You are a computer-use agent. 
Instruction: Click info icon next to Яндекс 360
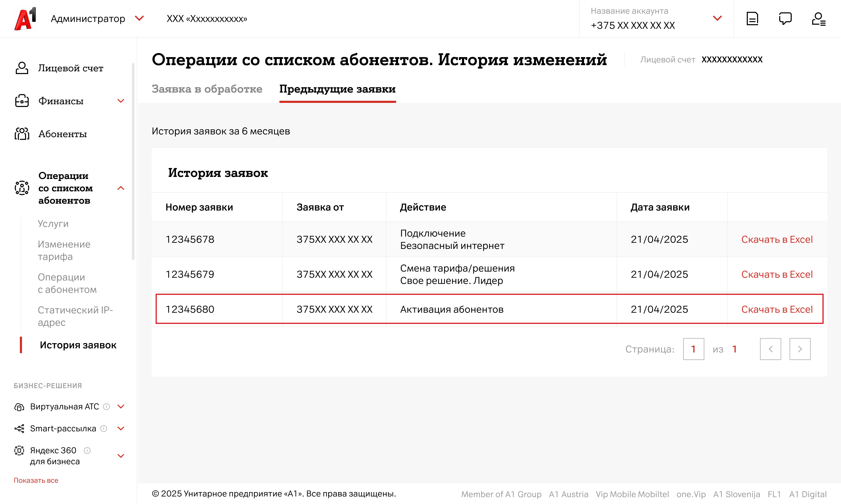(87, 450)
